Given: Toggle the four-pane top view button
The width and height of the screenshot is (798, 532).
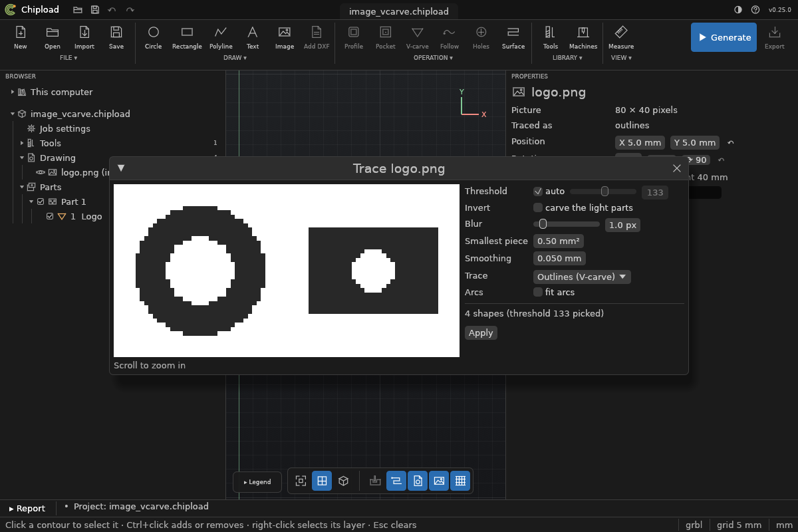Looking at the screenshot, I should click(322, 481).
